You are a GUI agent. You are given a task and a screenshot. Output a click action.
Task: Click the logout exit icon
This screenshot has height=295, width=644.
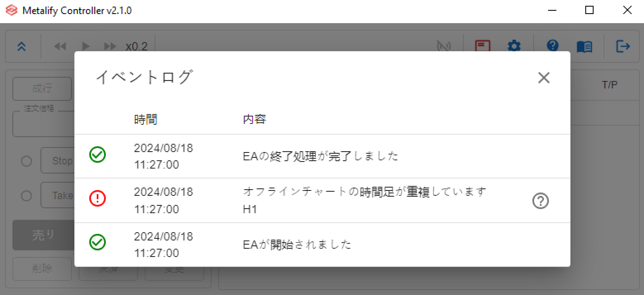click(x=623, y=46)
